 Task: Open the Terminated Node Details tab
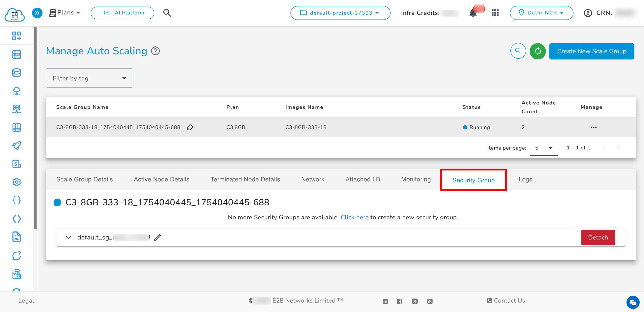pos(245,179)
